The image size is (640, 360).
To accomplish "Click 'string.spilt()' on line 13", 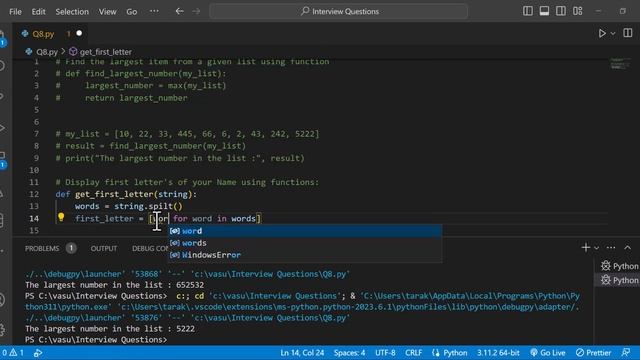I will 148,207.
